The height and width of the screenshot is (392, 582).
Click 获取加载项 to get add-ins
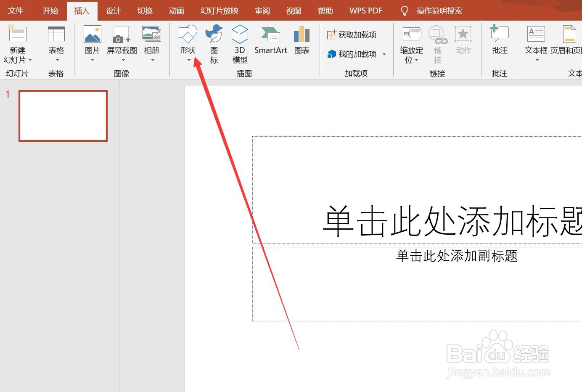pos(352,34)
